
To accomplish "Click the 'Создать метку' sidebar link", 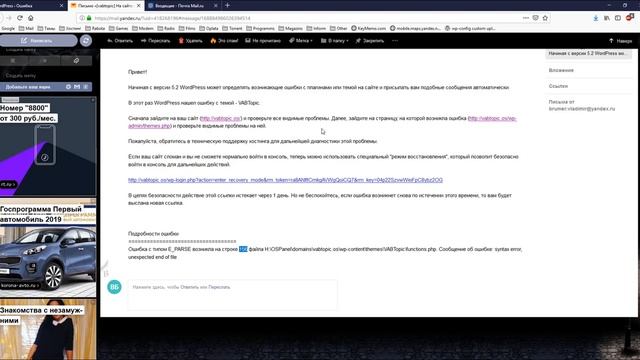I will tap(21, 76).
